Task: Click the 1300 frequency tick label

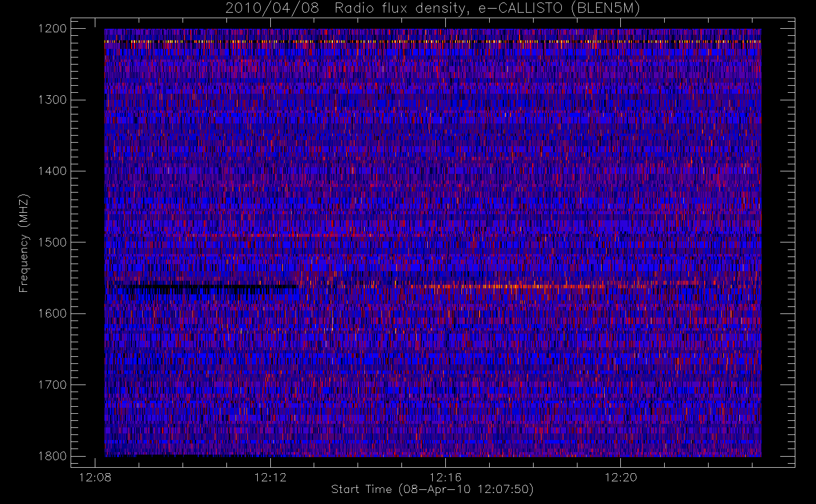Action: [52, 100]
